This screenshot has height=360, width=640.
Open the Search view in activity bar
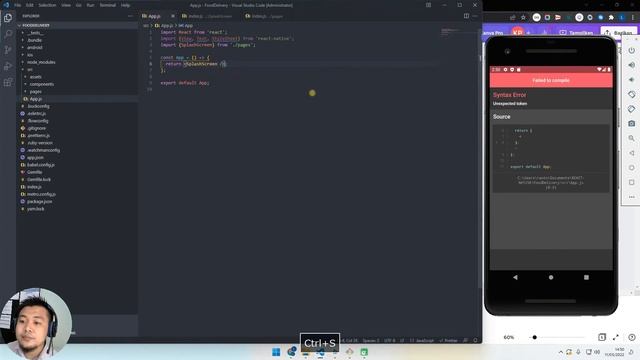tap(8, 34)
